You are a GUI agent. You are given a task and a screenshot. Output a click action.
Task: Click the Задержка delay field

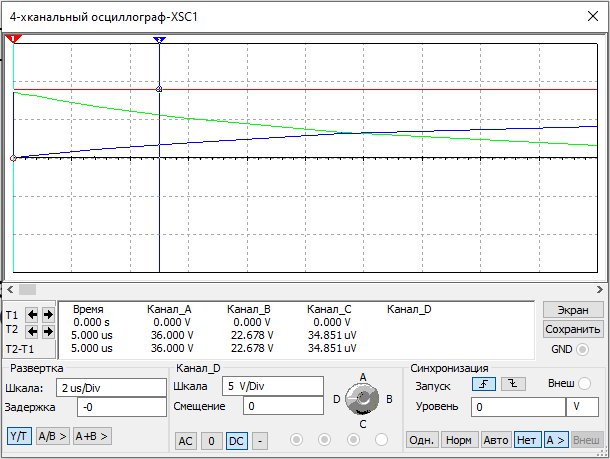point(122,407)
